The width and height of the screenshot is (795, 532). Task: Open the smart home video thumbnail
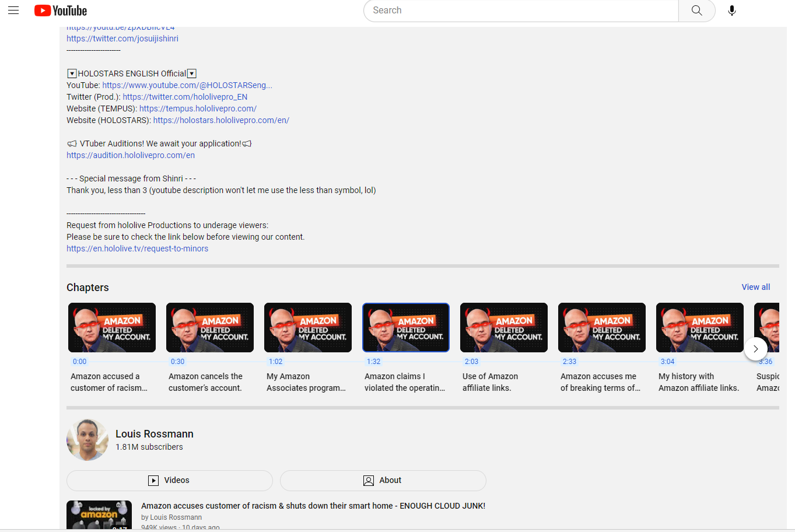pyautogui.click(x=99, y=515)
